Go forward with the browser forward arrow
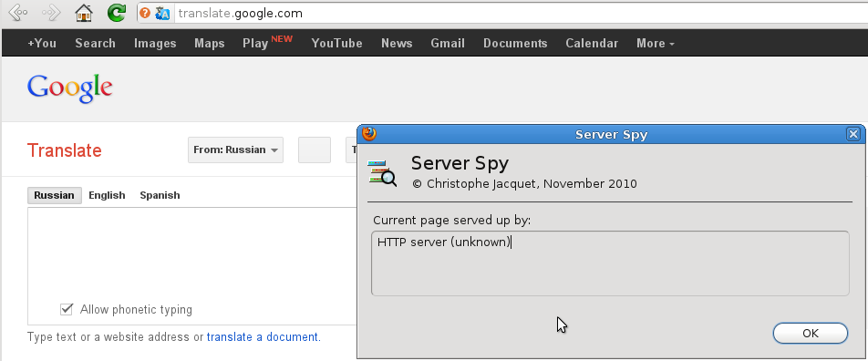This screenshot has height=361, width=868. click(51, 12)
